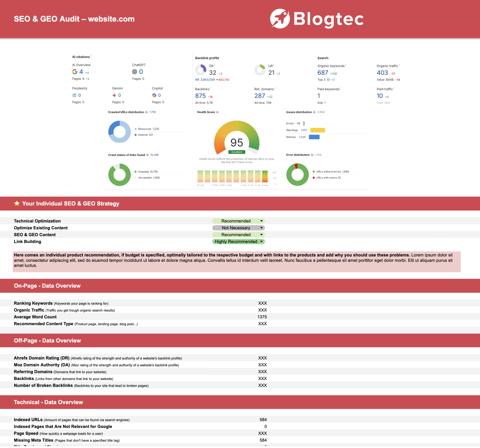The width and height of the screenshot is (480, 448).
Task: Click the yellow Warnings bar
Action: pyautogui.click(x=318, y=130)
